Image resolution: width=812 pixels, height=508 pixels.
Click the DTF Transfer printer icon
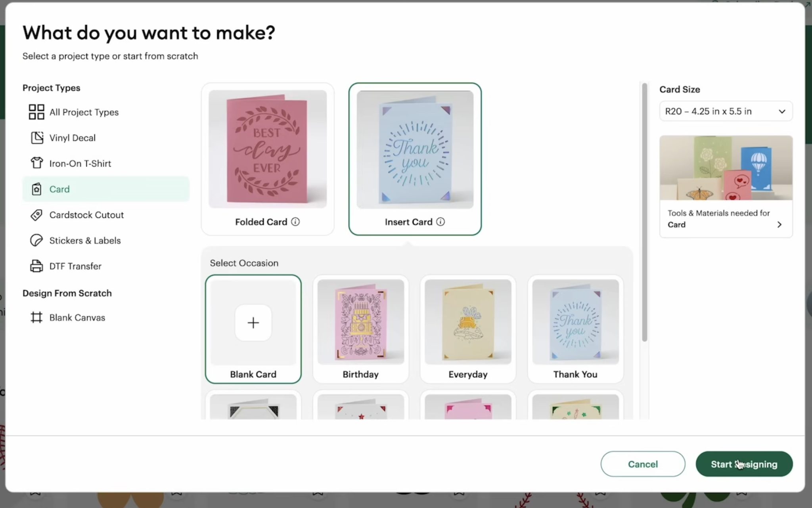[x=37, y=266]
